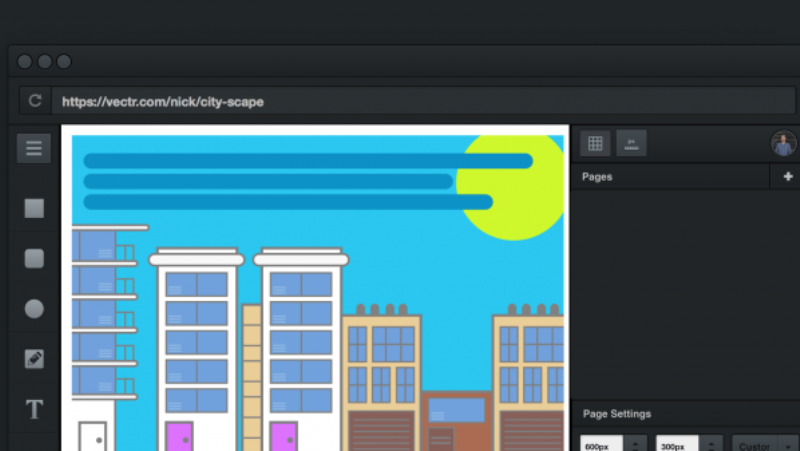
Task: Select the Ellipse tool
Action: pos(34,309)
